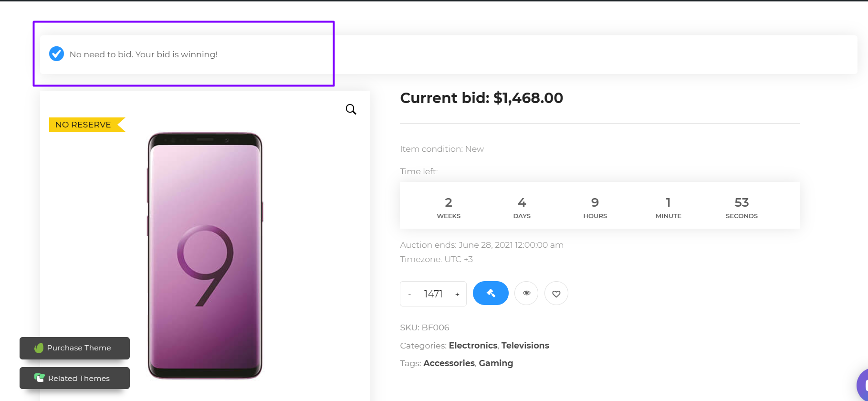Click the purple phone product image
The image size is (868, 401).
(x=205, y=255)
